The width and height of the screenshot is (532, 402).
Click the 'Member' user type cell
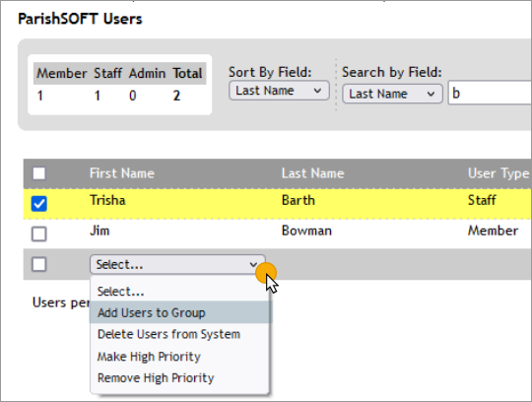(493, 231)
